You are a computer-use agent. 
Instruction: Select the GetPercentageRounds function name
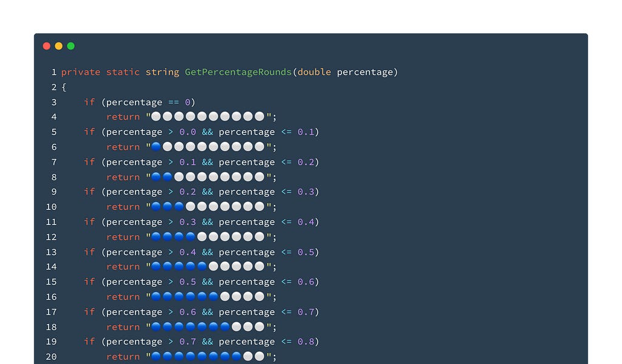[238, 72]
